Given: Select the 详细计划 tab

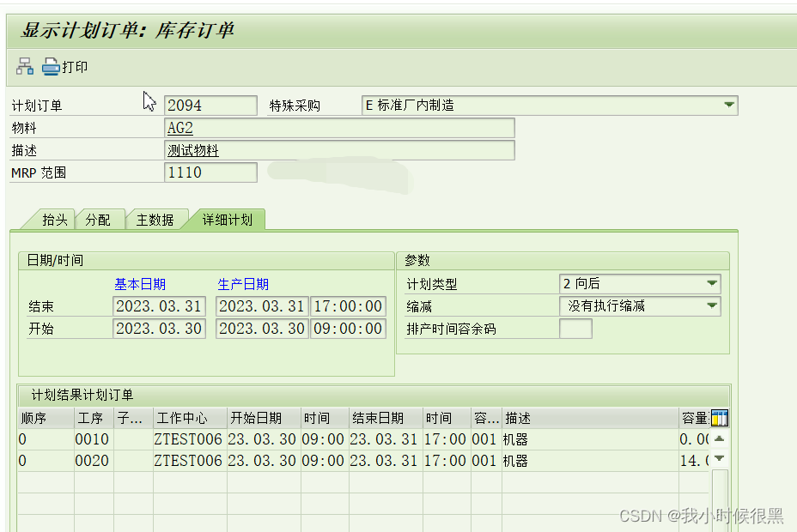Looking at the screenshot, I should click(x=226, y=219).
